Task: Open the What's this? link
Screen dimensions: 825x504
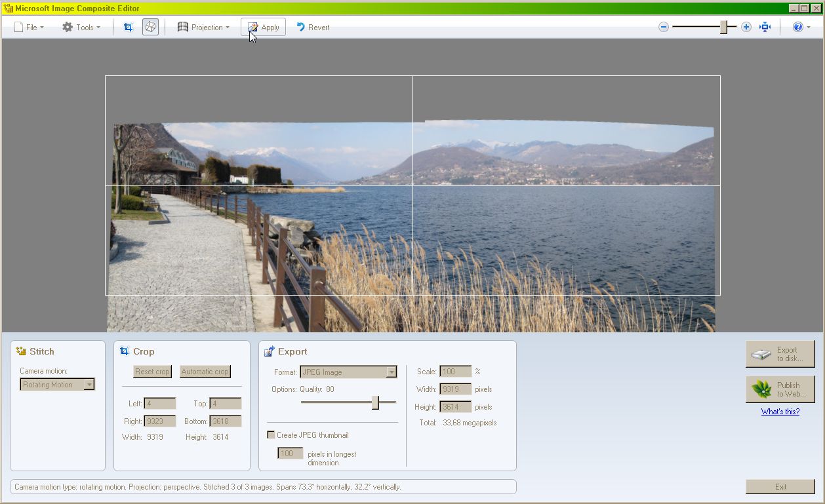Action: tap(780, 412)
